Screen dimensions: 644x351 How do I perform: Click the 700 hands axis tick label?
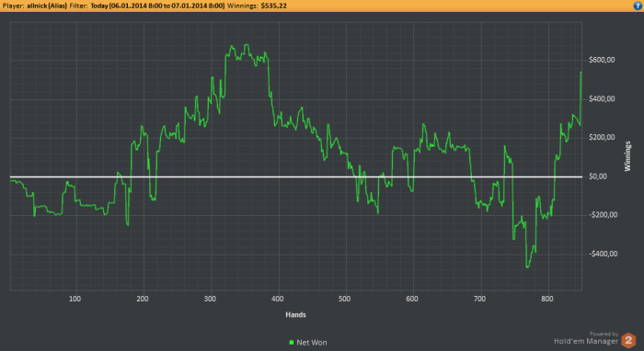[479, 299]
